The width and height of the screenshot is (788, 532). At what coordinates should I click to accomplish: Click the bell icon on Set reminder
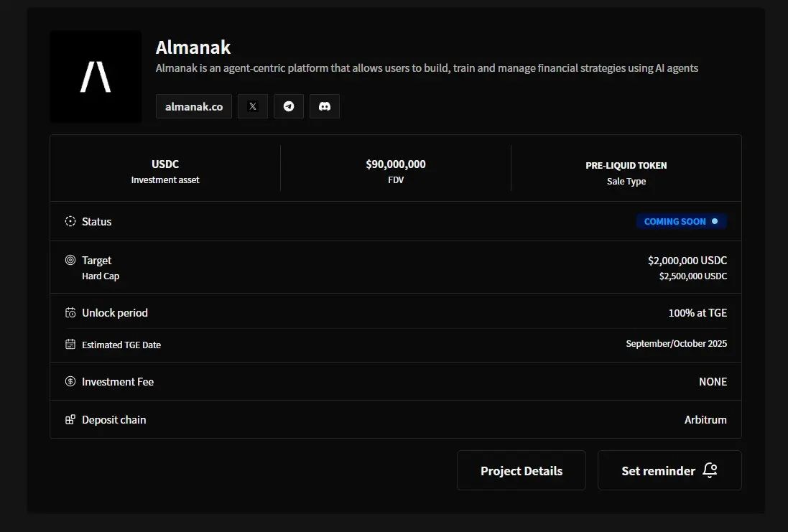point(710,470)
